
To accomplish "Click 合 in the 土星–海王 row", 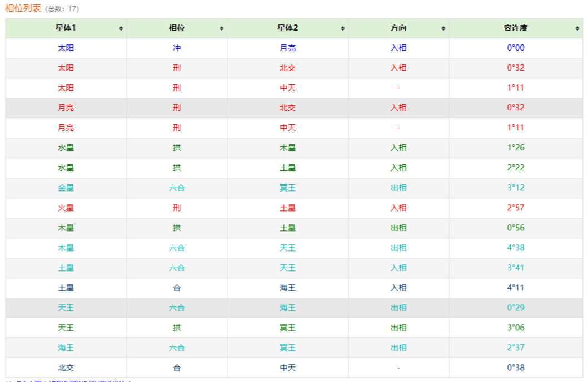I will (x=177, y=288).
